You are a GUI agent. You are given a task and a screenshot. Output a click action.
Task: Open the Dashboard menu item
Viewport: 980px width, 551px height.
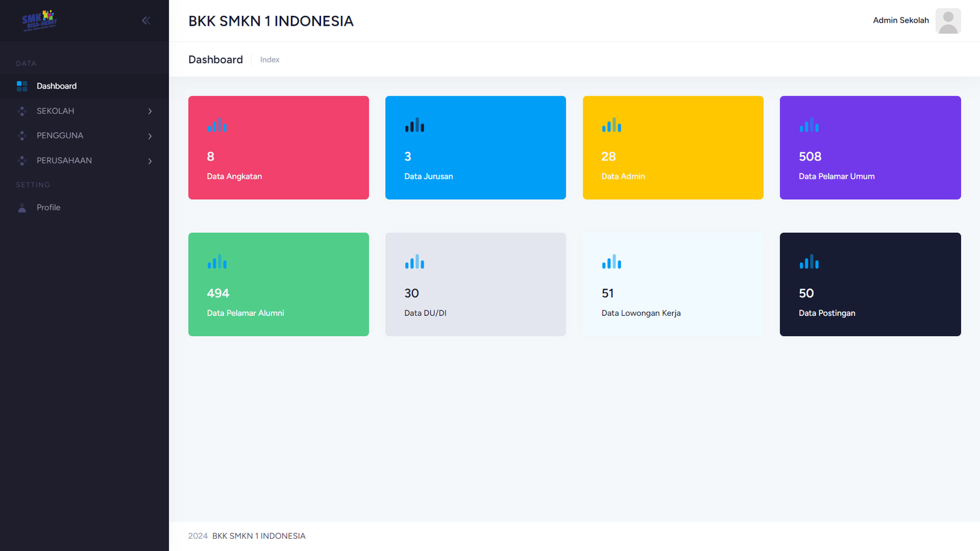click(56, 86)
